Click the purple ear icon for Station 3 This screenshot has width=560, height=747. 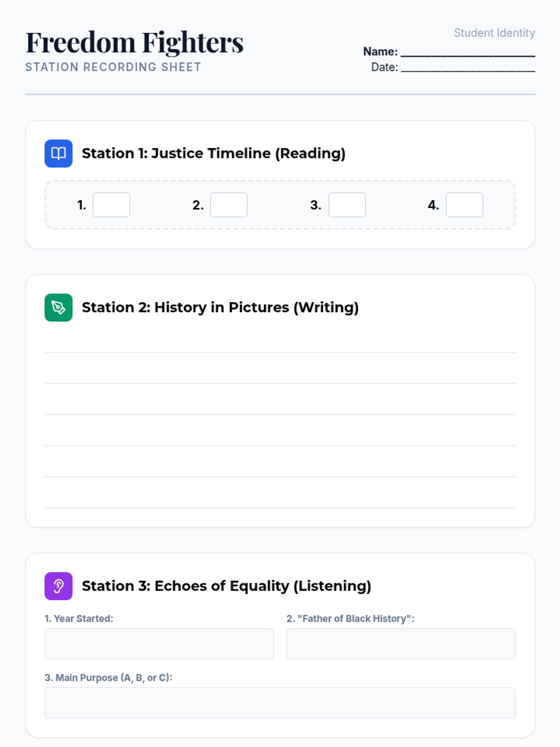click(x=58, y=586)
